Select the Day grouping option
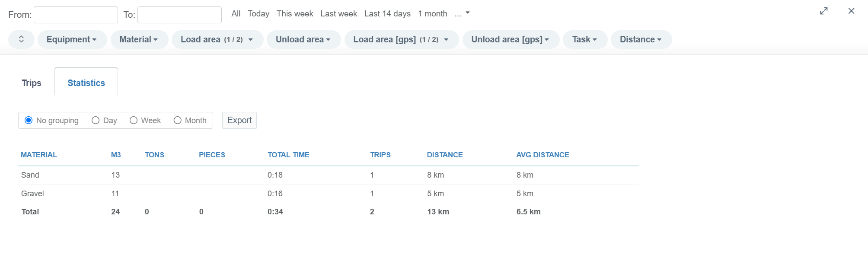This screenshot has width=868, height=274. click(x=96, y=120)
